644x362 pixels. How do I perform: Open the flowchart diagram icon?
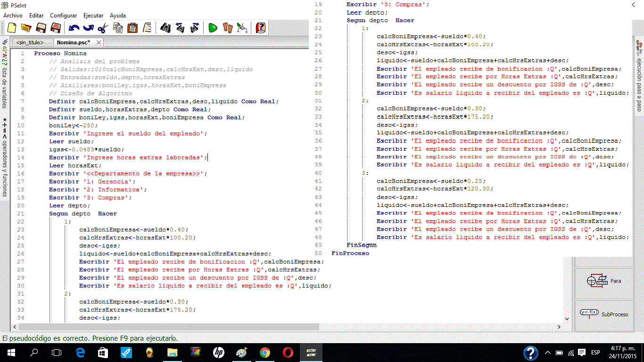pyautogui.click(x=242, y=28)
